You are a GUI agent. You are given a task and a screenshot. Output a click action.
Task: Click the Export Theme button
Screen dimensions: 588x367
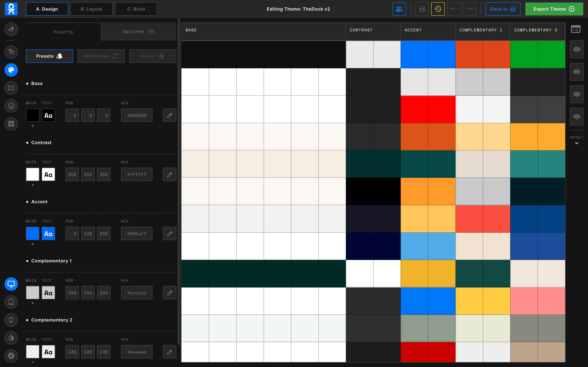point(554,9)
